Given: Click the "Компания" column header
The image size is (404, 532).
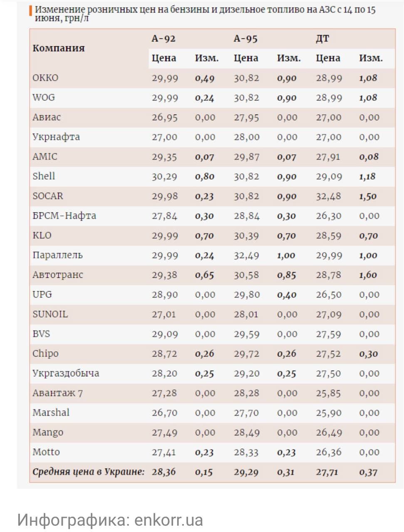Looking at the screenshot, I should 59,48.
